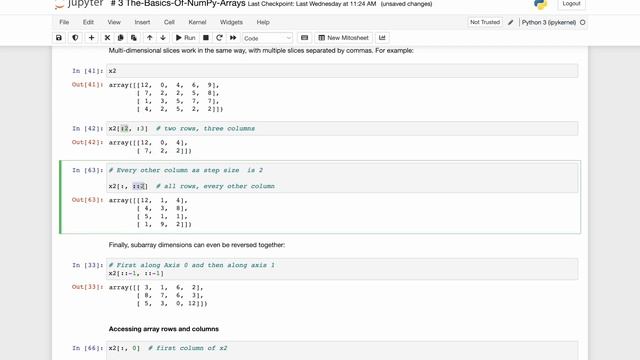
Task: Click the Out[42] output prompt
Action: [x=88, y=142]
